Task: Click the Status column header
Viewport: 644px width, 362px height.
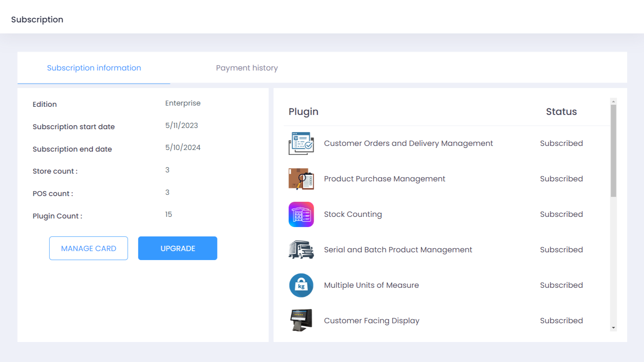Action: pyautogui.click(x=561, y=112)
